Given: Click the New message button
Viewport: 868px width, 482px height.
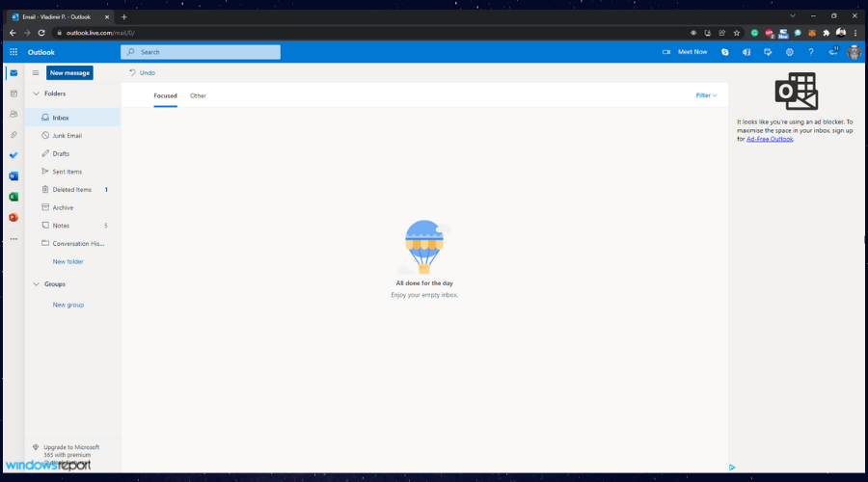Looking at the screenshot, I should pyautogui.click(x=69, y=72).
